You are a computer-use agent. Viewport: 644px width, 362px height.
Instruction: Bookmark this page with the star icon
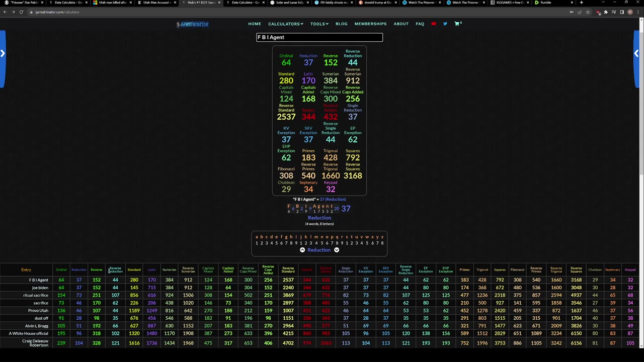(588, 12)
